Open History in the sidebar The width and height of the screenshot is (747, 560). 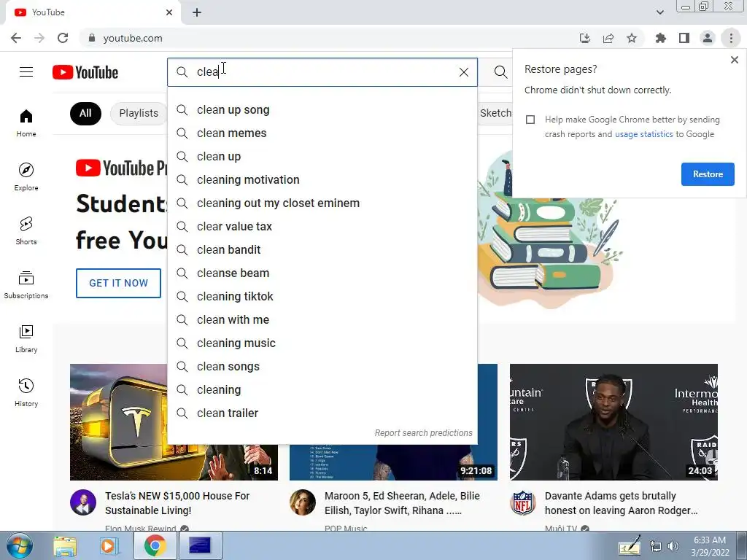[x=26, y=392]
